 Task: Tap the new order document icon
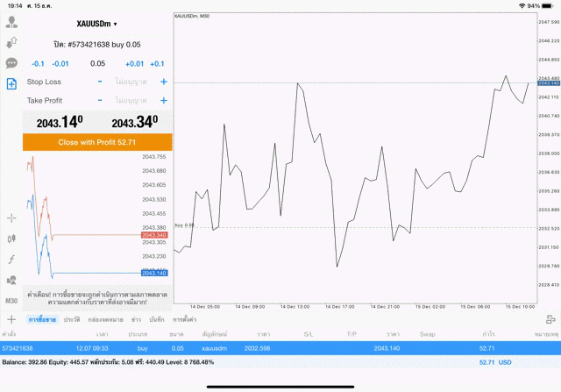(11, 84)
